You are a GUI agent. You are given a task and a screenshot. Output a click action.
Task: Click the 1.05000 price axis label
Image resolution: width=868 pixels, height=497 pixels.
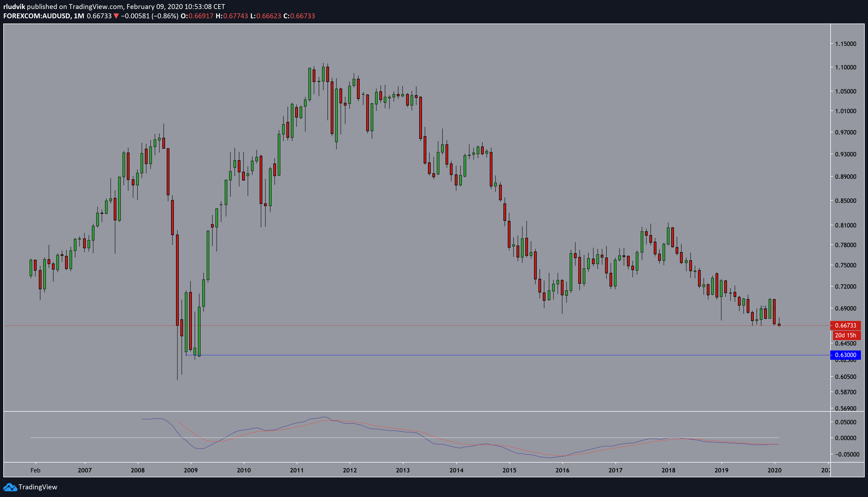(846, 91)
